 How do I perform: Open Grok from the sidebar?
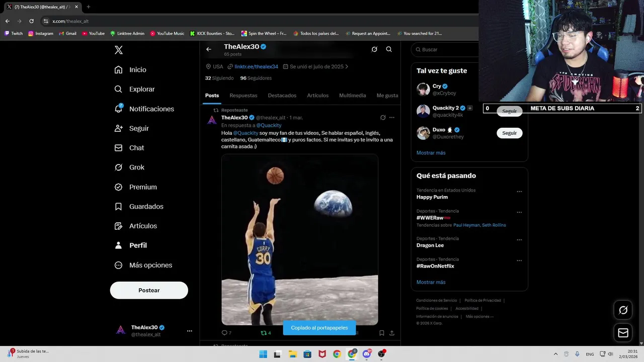[x=129, y=167]
